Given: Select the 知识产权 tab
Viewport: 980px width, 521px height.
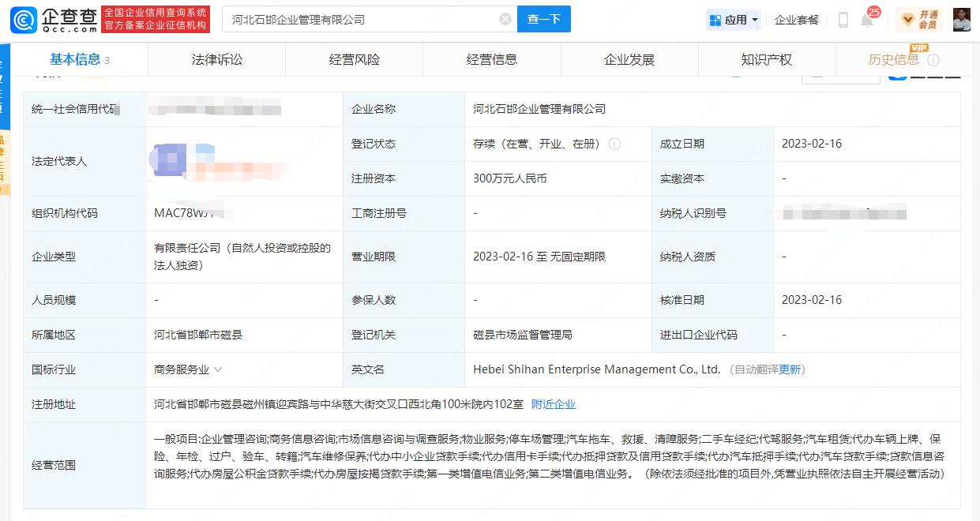Looking at the screenshot, I should 766,60.
